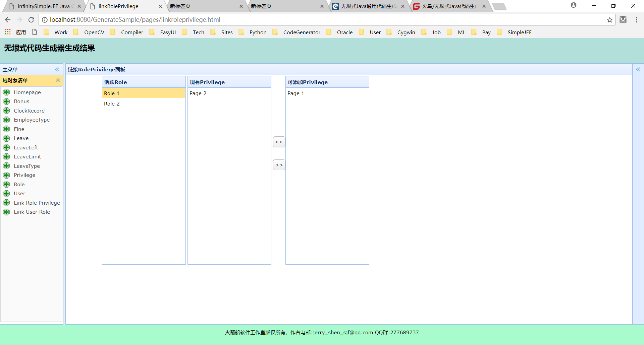644x345 pixels.
Task: Open the Pay bookmark folder
Action: coord(481,32)
